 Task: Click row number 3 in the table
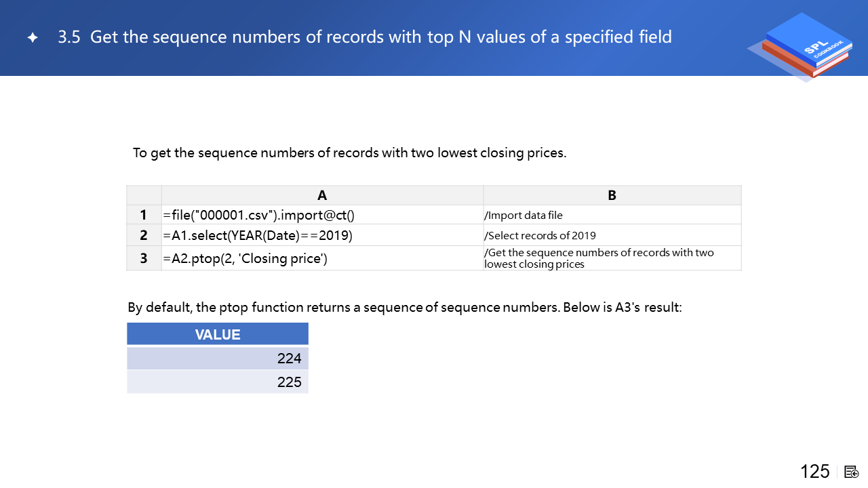[144, 258]
